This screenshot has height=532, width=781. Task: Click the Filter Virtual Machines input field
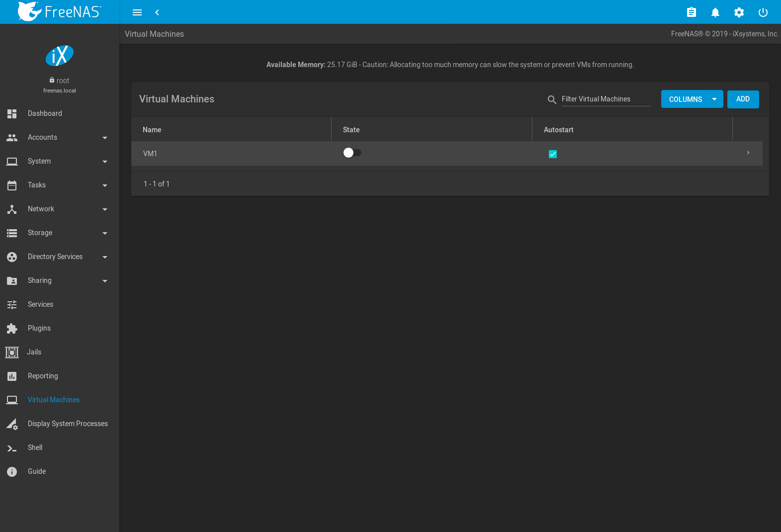coord(606,99)
